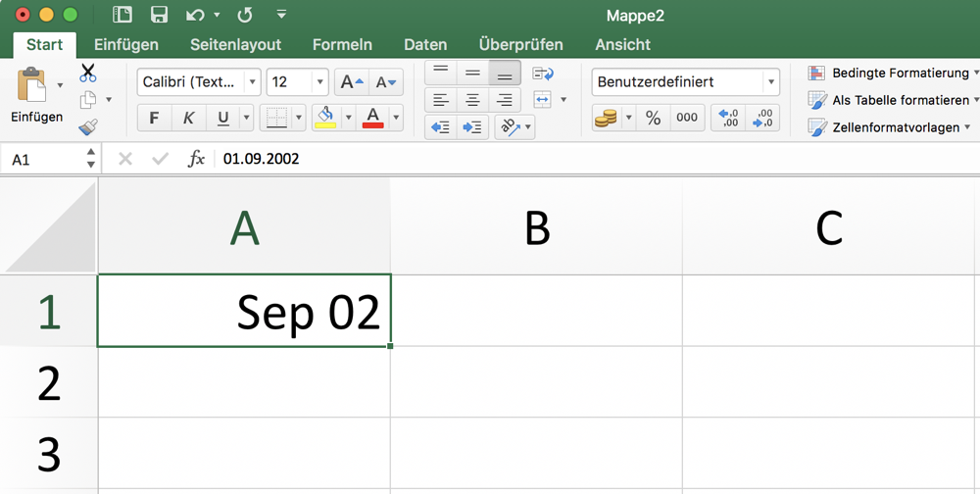Toggle italic formatting with the K button
Screen dimensions: 980x494
click(x=188, y=118)
